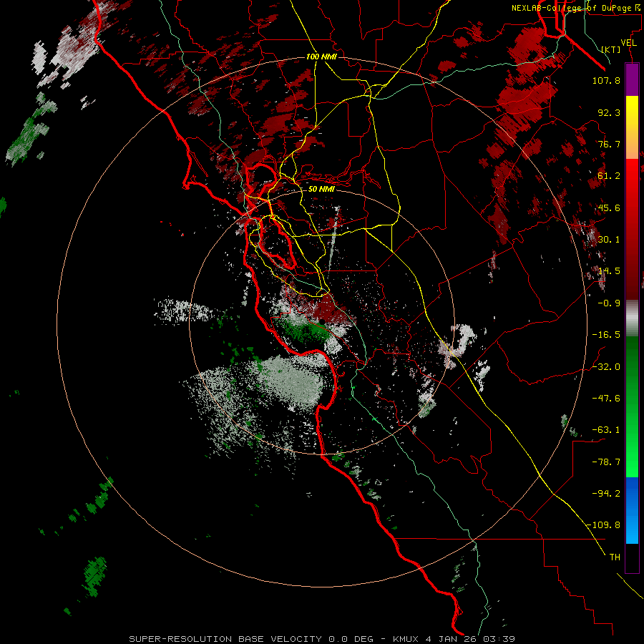The width and height of the screenshot is (644, 644).
Task: Pick the yellow-orange segment of the color bar
Action: [x=632, y=127]
